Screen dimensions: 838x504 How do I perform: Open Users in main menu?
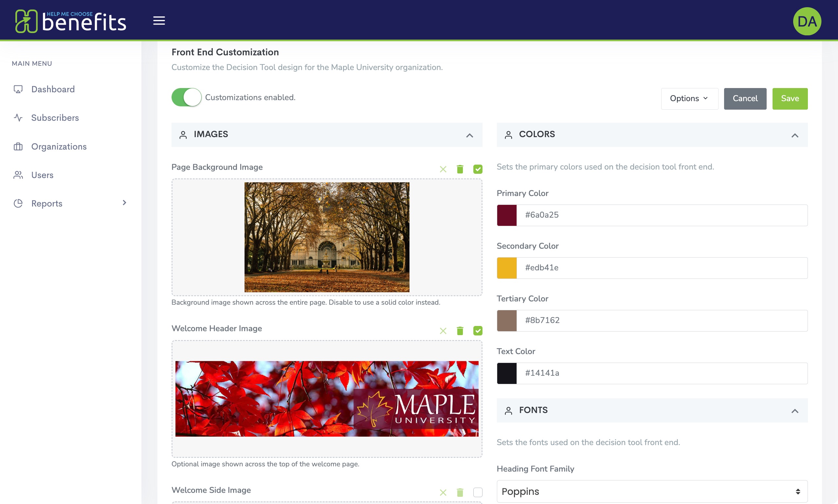click(x=43, y=175)
